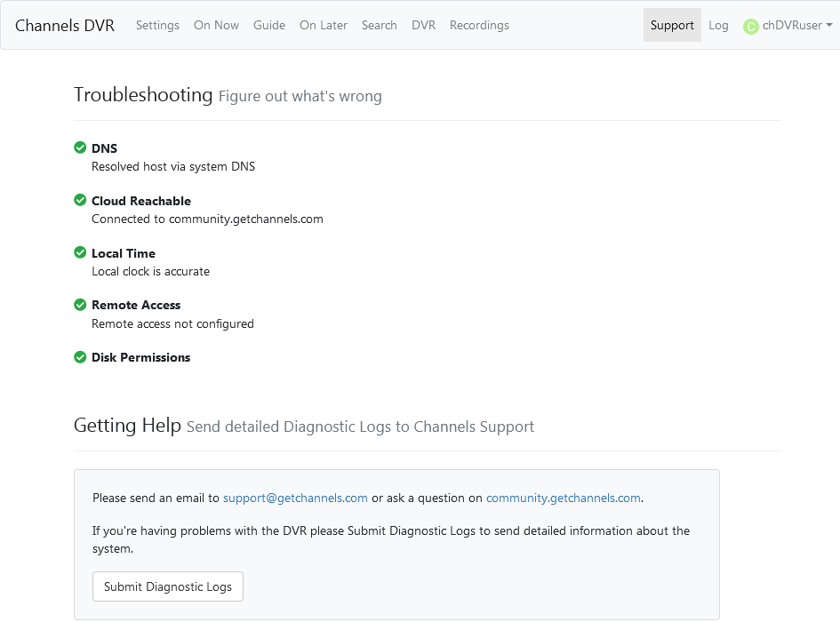Image resolution: width=840 pixels, height=622 pixels.
Task: Open the Settings page
Action: (x=157, y=25)
